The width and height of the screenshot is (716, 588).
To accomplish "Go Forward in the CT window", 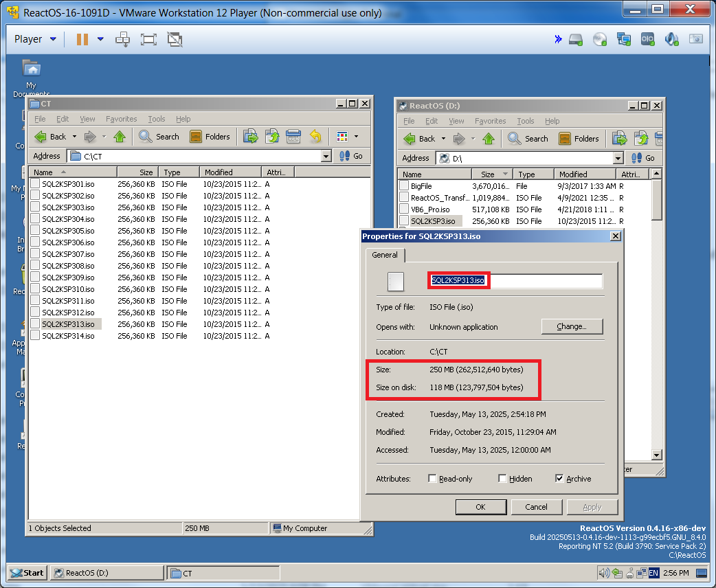I will (x=91, y=137).
